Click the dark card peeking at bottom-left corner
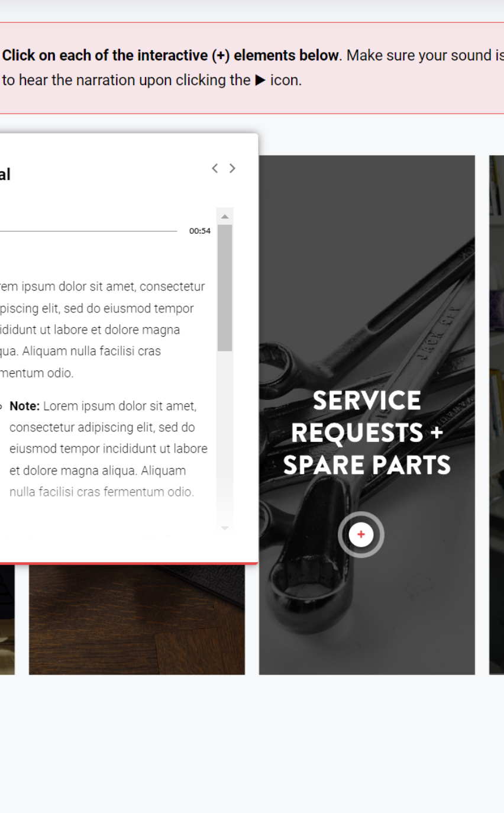The height and width of the screenshot is (813, 504). click(x=7, y=620)
